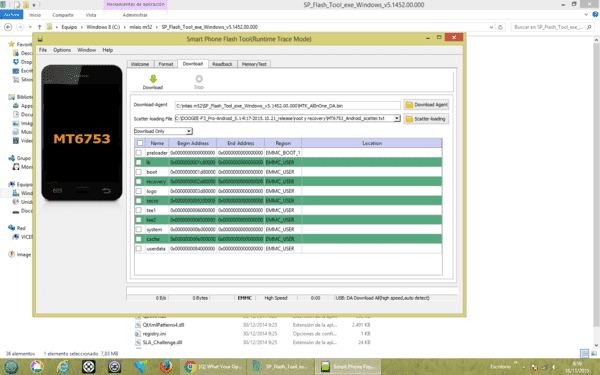Select the Download tab in Flash Tool
The width and height of the screenshot is (600, 375).
(192, 64)
